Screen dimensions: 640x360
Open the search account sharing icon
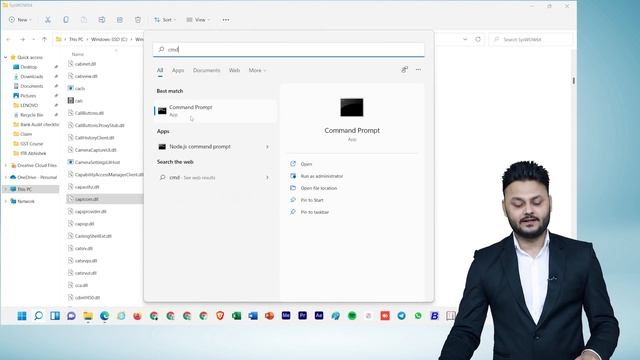(404, 70)
